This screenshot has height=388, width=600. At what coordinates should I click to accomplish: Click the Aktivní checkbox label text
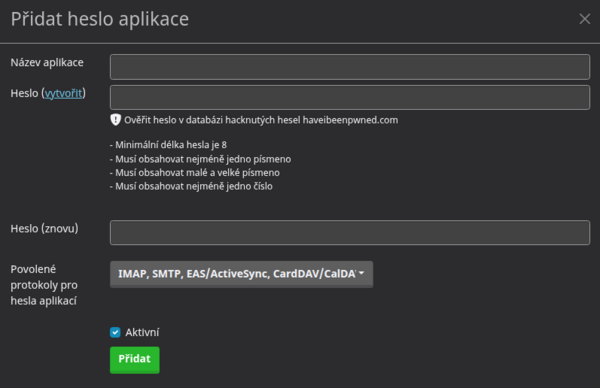click(142, 332)
